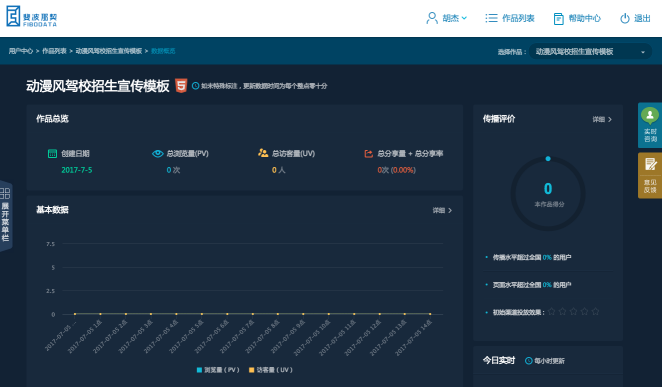662x387 pixels.
Task: Open 详细 in the 基本数据 panel
Action: coord(442,210)
